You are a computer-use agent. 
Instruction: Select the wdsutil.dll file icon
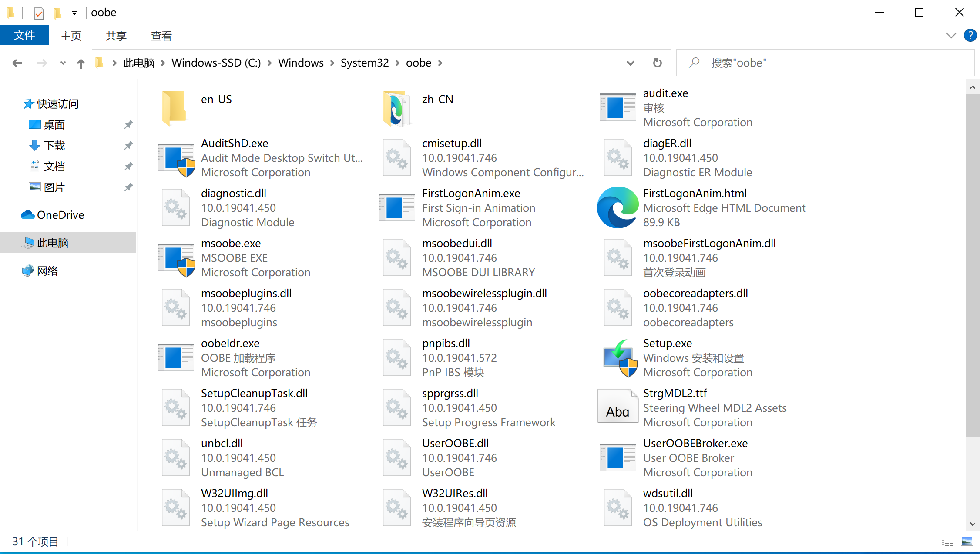click(618, 507)
